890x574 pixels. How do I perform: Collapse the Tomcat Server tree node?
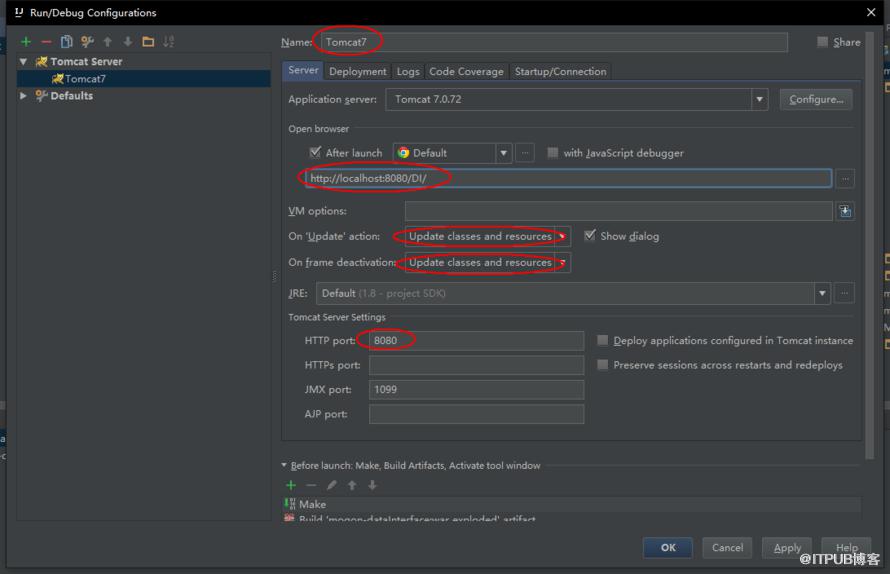23,61
